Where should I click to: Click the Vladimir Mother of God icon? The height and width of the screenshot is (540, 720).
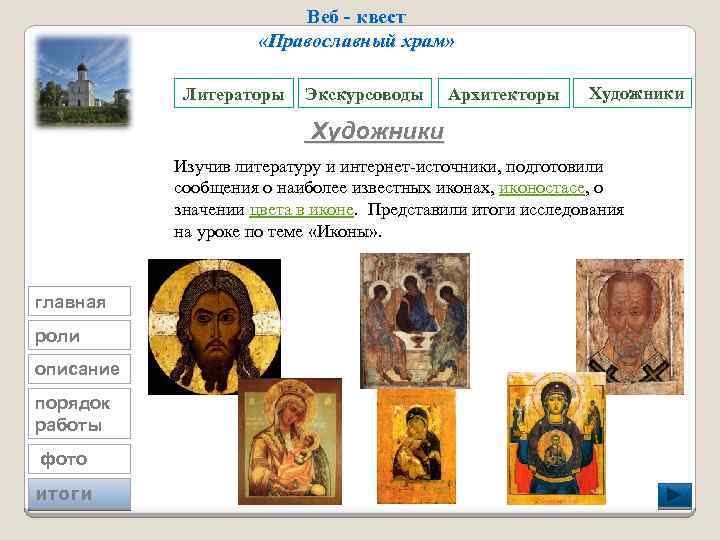click(x=416, y=446)
